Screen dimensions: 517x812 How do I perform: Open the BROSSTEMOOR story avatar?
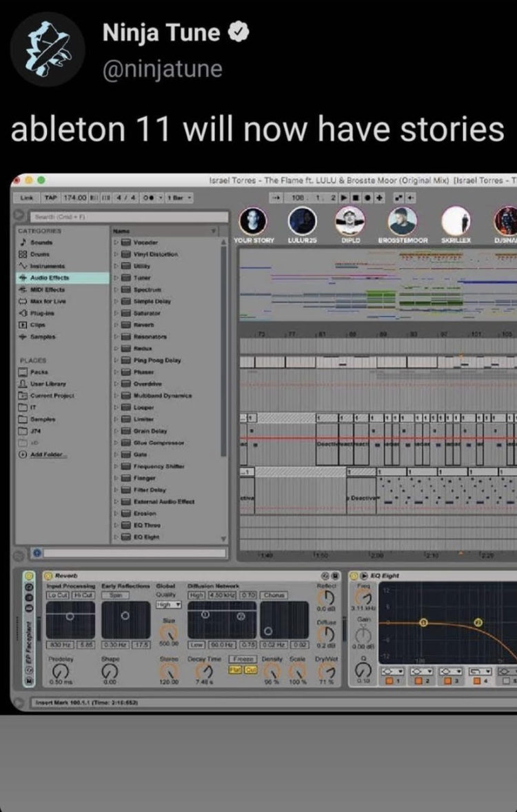[x=403, y=222]
